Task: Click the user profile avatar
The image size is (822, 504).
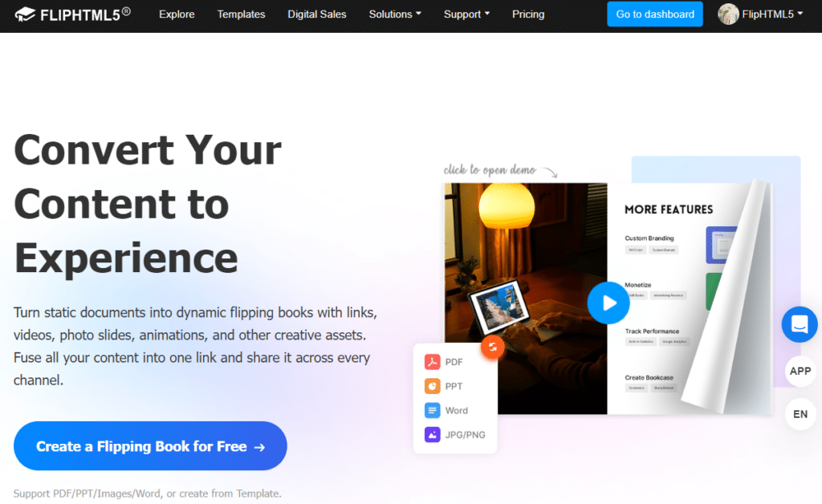Action: (x=729, y=14)
